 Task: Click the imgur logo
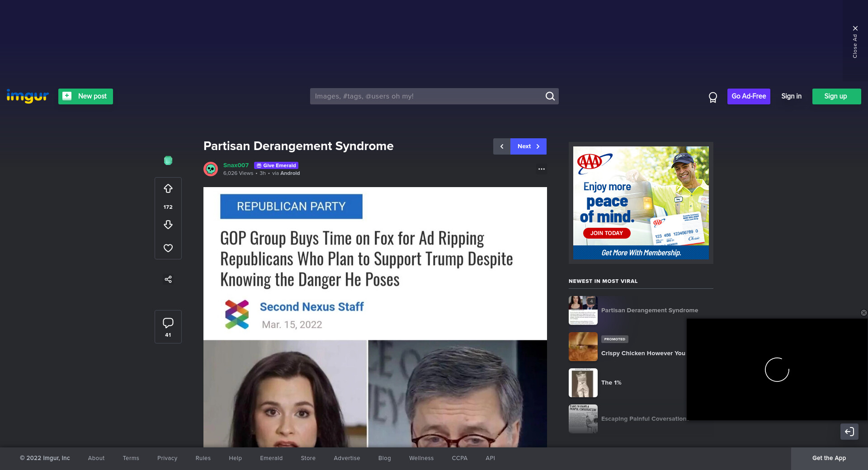click(x=28, y=96)
